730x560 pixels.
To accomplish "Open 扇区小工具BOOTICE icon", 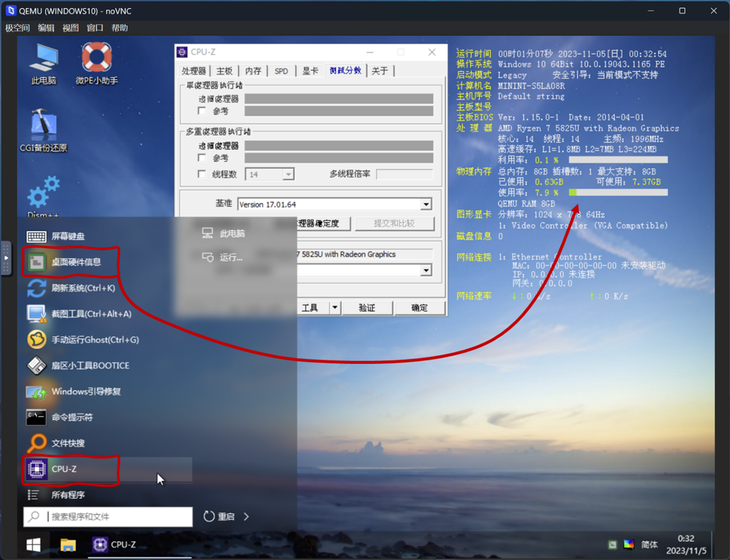I will click(36, 365).
